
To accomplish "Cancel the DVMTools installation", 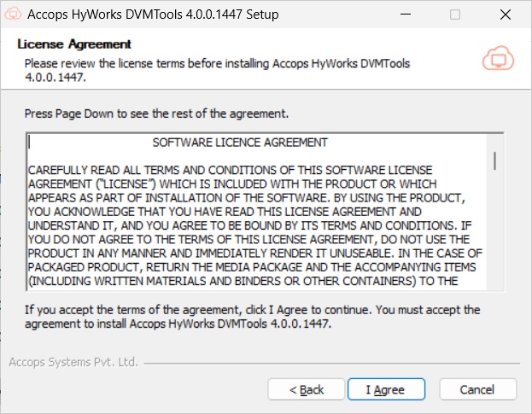I will pyautogui.click(x=476, y=389).
